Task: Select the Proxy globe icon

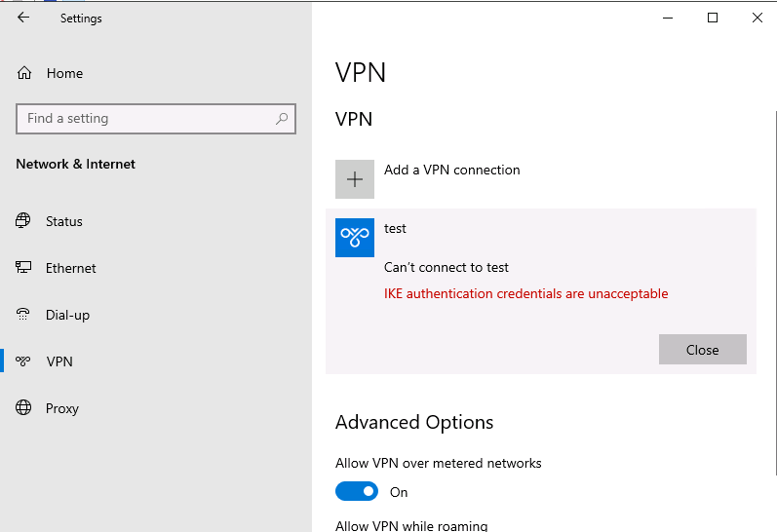Action: coord(23,407)
